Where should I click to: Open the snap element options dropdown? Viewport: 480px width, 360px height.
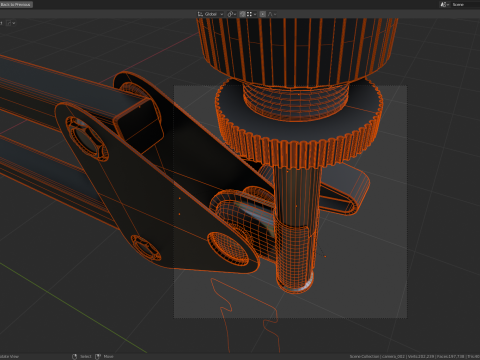click(252, 14)
